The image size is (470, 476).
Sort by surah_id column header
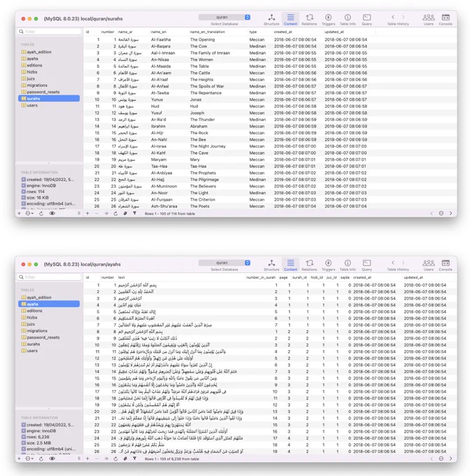point(299,277)
